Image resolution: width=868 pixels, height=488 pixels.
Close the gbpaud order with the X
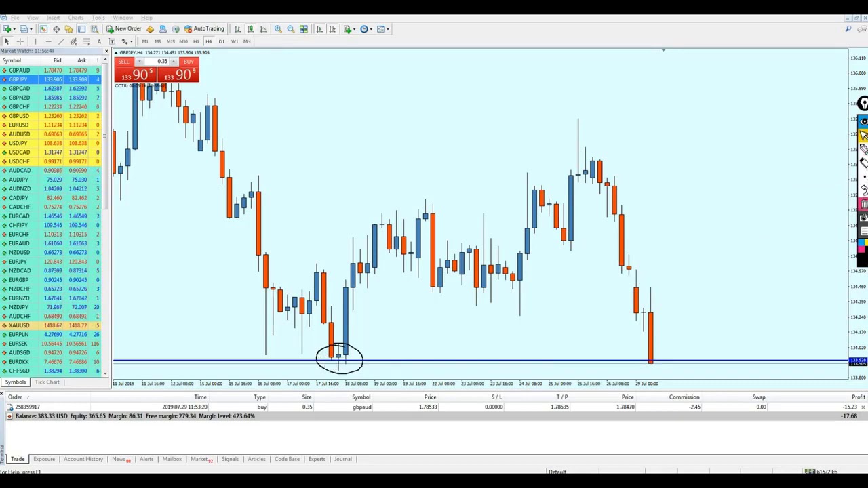click(863, 407)
